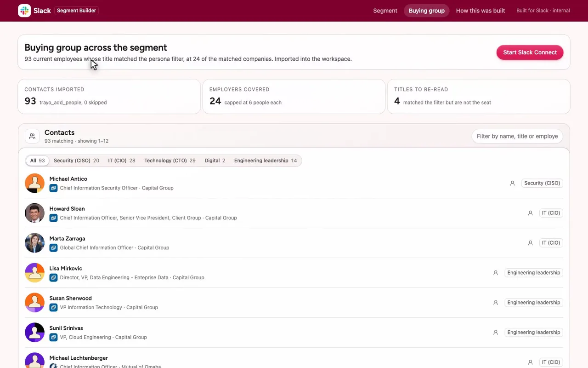Click the person icon in Michael Antico's row
Viewport: 588px width, 368px height.
coord(512,183)
